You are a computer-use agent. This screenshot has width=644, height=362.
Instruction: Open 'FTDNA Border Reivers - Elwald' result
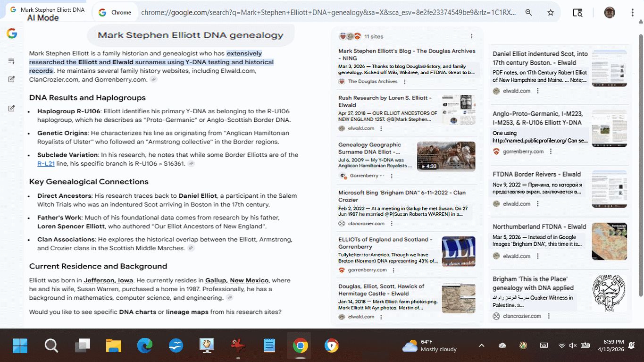click(x=536, y=174)
